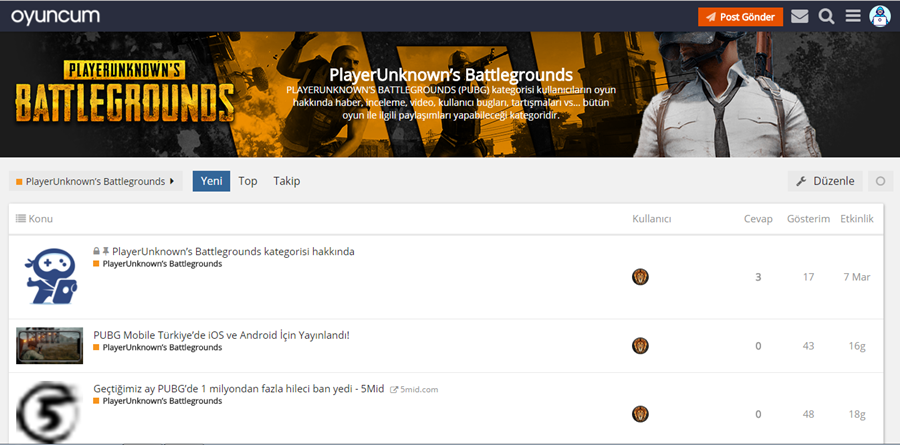Follow the 5mid.com external link
Image resolution: width=900 pixels, height=445 pixels.
click(x=414, y=389)
